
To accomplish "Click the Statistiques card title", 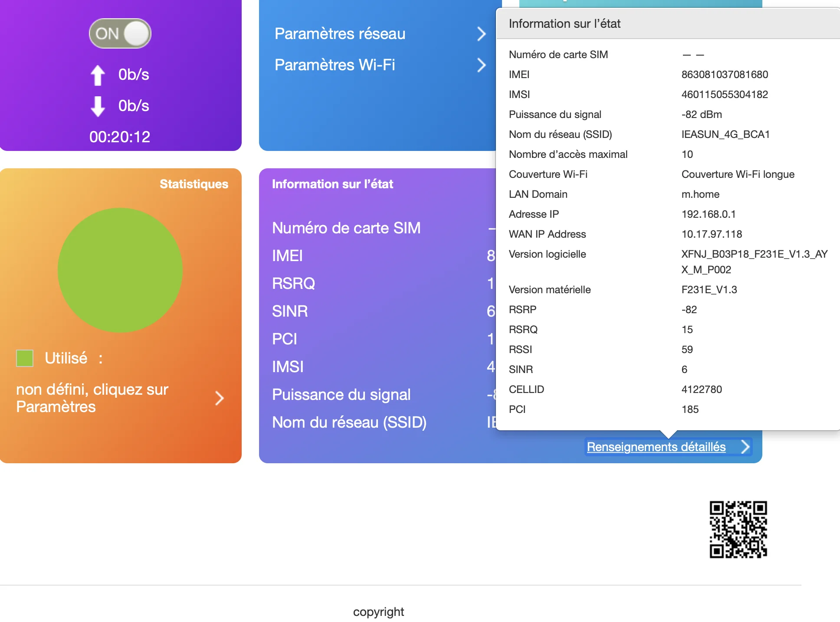I will [194, 184].
